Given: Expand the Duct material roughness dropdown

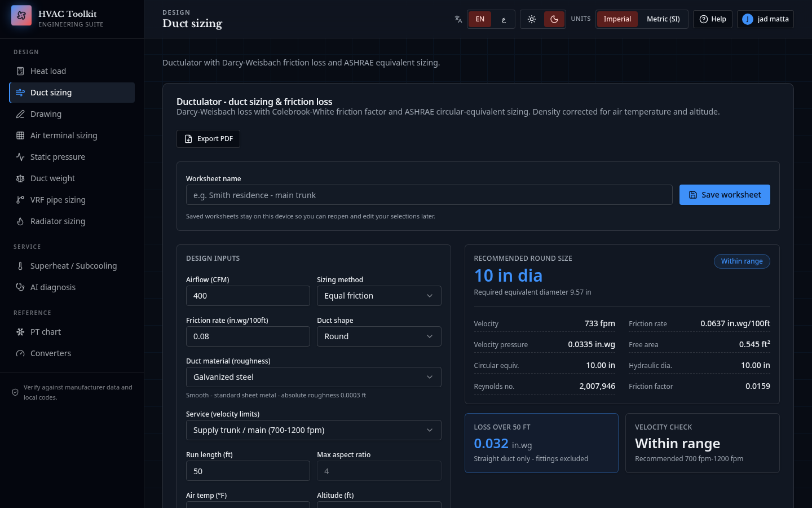Looking at the screenshot, I should click(x=314, y=377).
